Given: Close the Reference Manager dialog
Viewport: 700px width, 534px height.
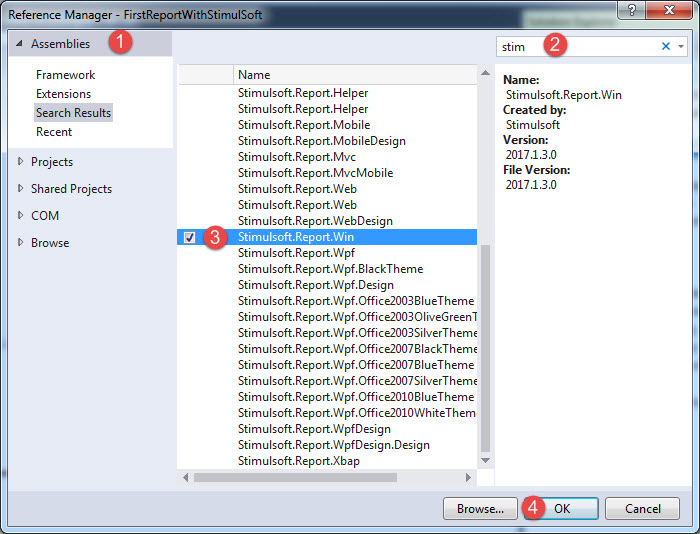Looking at the screenshot, I should tap(669, 10).
